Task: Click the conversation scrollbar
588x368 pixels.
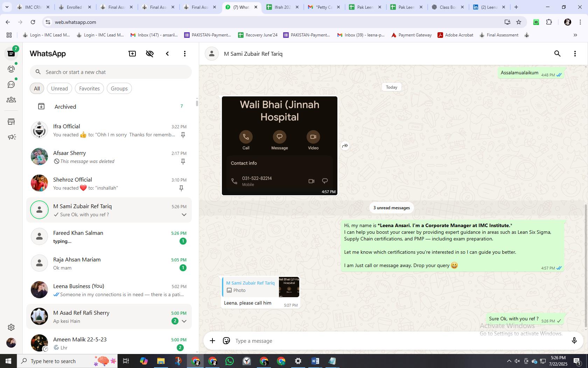Action: coord(586,266)
